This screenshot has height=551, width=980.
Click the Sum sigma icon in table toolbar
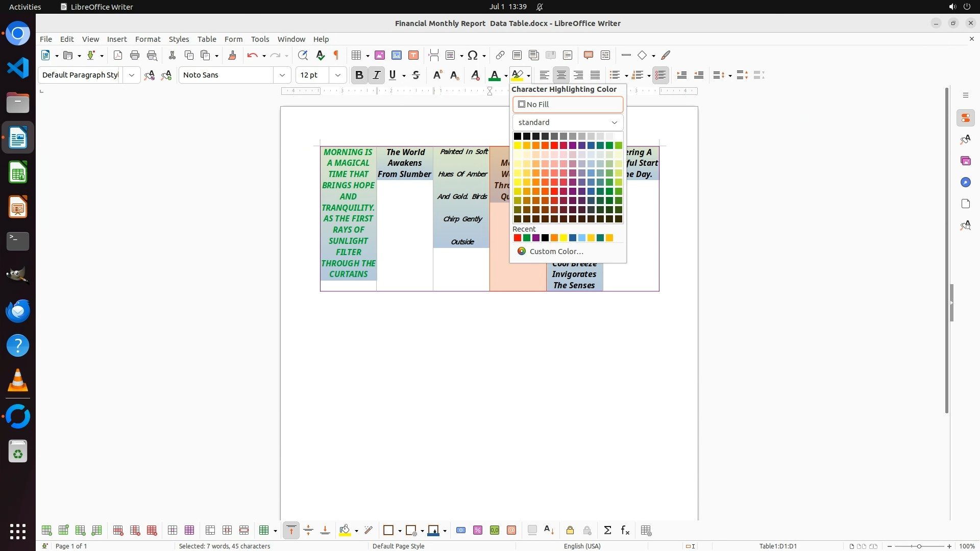pyautogui.click(x=607, y=531)
